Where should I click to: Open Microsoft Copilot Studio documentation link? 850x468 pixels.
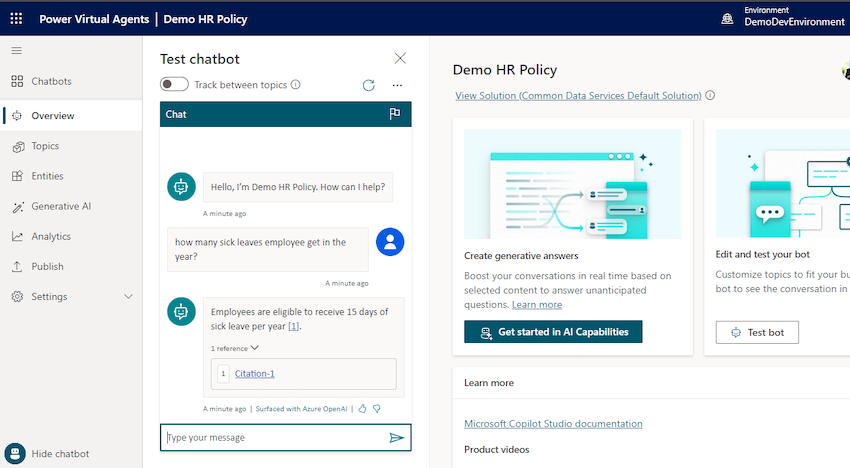pos(553,424)
